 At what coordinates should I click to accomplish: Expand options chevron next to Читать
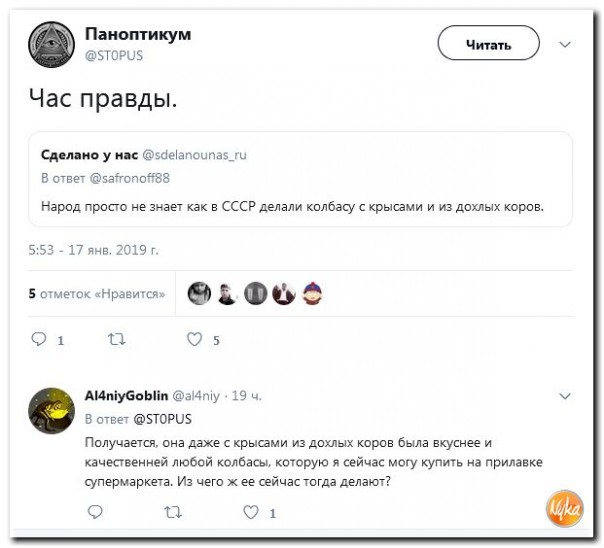565,45
